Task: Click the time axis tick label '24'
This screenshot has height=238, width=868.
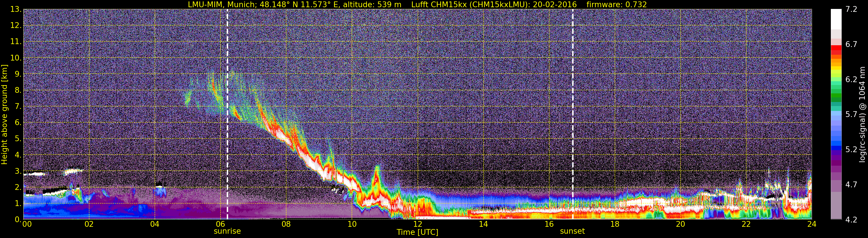Action: [812, 224]
